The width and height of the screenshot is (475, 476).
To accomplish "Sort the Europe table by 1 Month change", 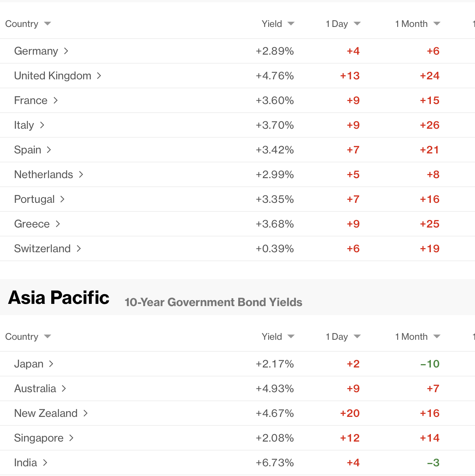I will point(417,24).
